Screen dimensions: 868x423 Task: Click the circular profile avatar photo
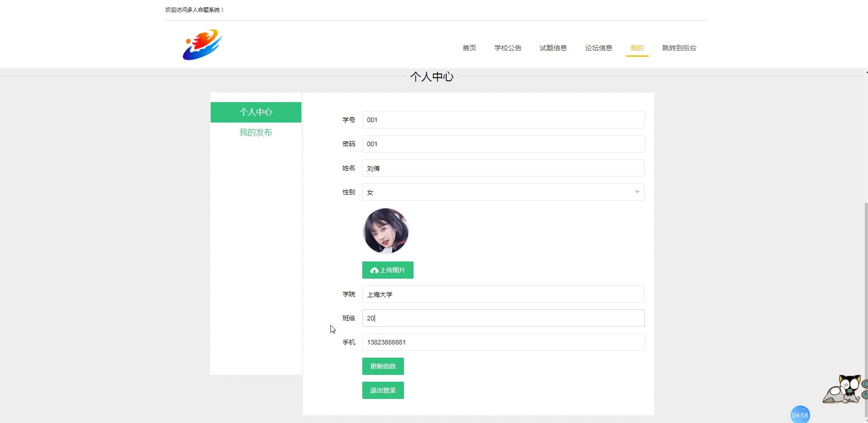point(386,231)
